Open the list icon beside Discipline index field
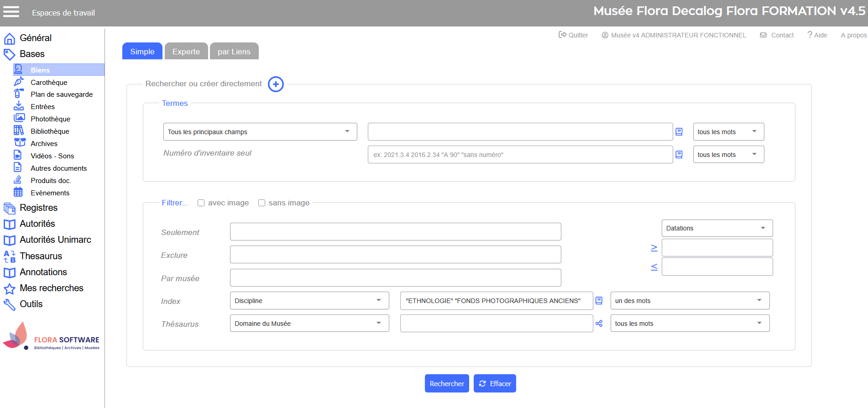 pos(599,301)
